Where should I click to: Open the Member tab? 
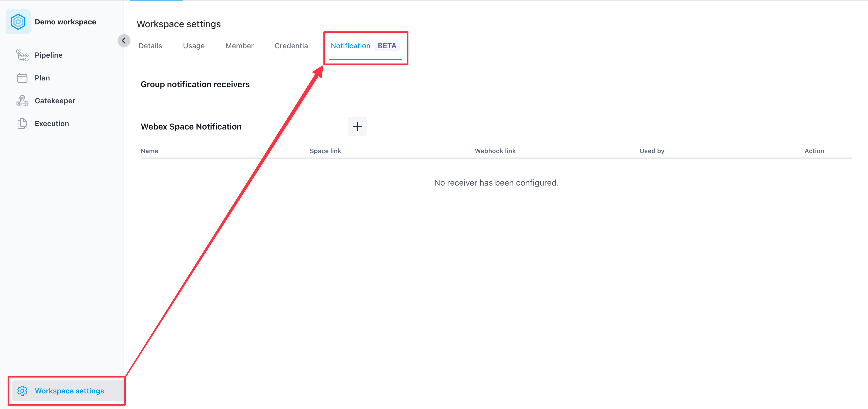(x=240, y=46)
